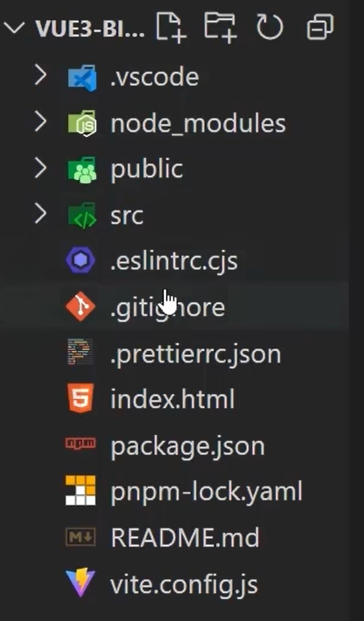Select the node_modules folder name
The width and height of the screenshot is (364, 621).
(x=198, y=123)
